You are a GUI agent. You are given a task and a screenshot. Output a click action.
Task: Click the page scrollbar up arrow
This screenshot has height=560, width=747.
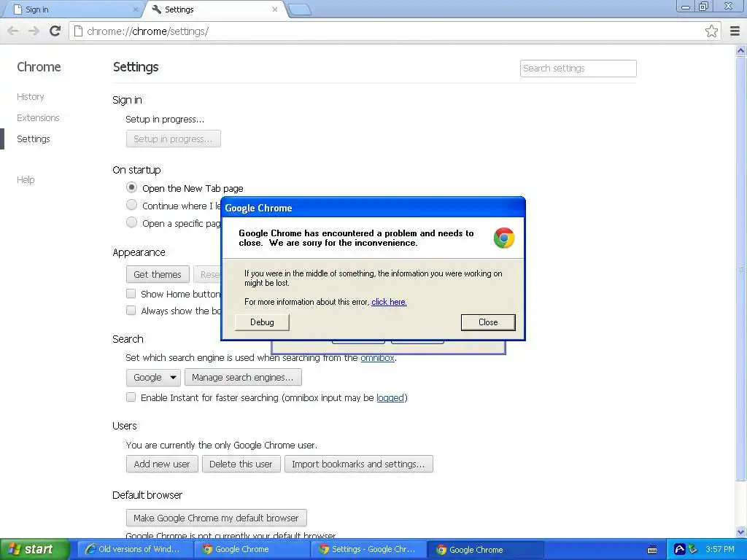click(741, 50)
